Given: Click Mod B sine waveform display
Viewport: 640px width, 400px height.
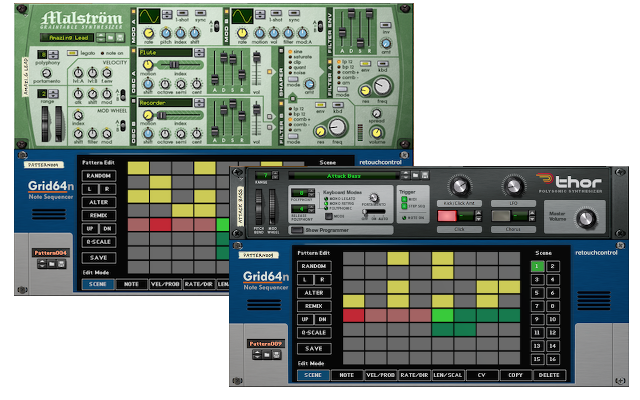Looking at the screenshot, I should point(242,16).
